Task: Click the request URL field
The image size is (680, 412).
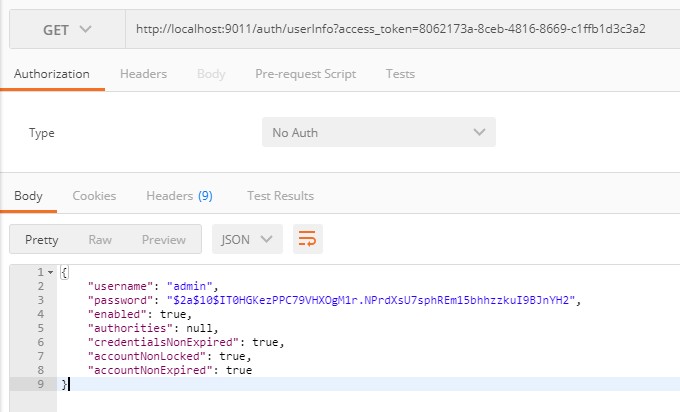Action: 402,29
